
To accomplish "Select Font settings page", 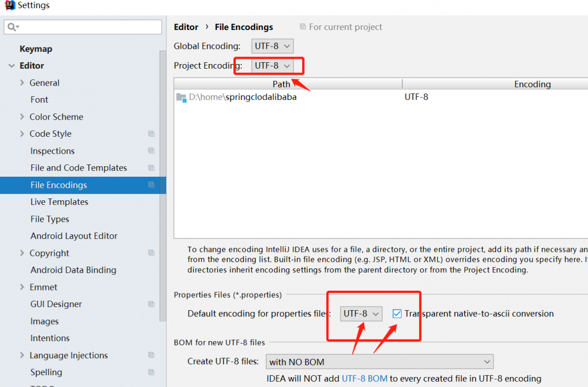I will (39, 100).
